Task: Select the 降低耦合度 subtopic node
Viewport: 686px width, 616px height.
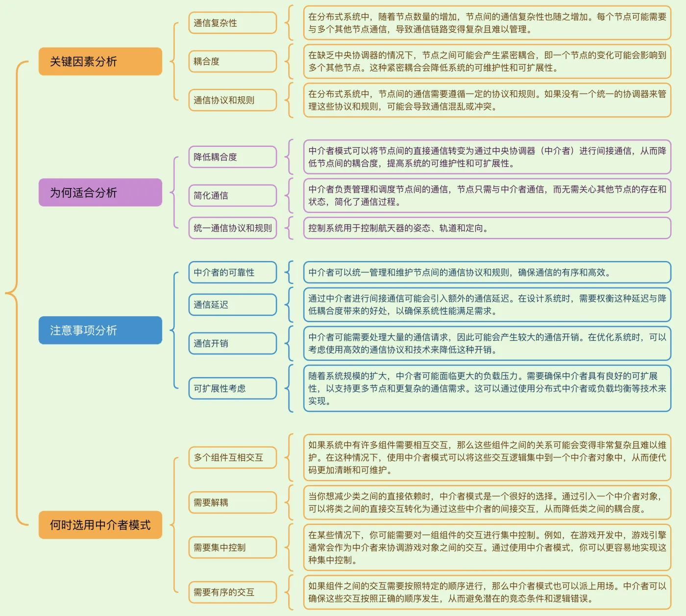Action: [x=233, y=157]
